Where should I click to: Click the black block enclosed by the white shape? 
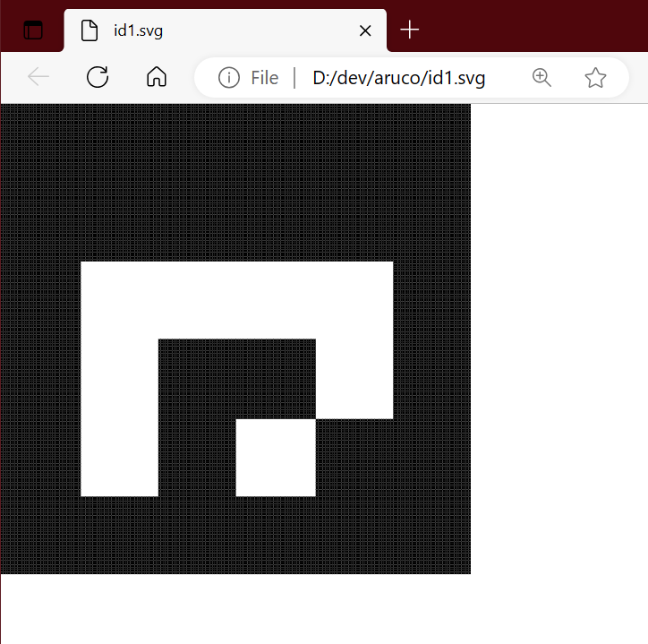pos(237,376)
